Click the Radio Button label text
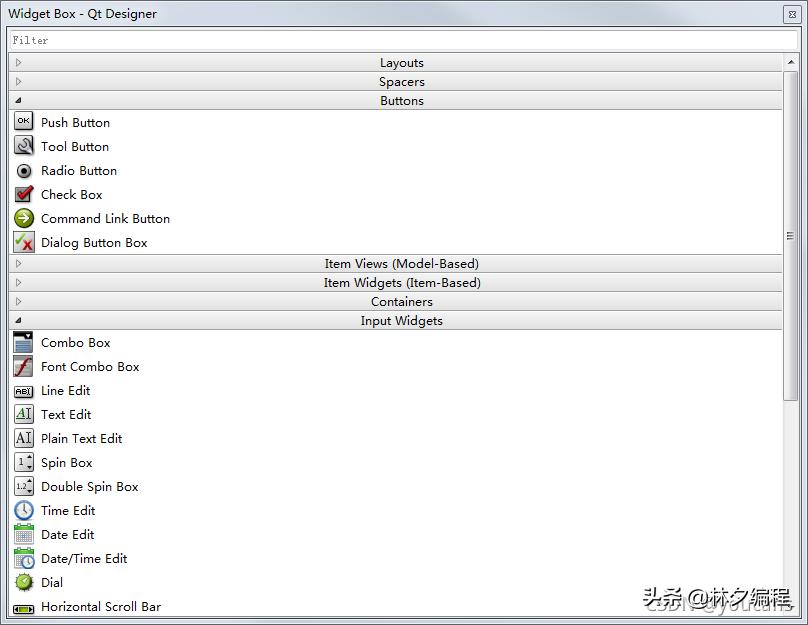Image resolution: width=808 pixels, height=625 pixels. click(79, 171)
